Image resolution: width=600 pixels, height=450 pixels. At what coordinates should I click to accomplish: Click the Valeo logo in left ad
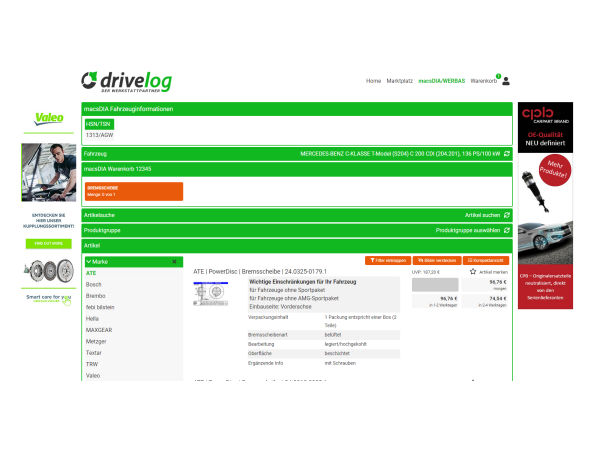[49, 118]
